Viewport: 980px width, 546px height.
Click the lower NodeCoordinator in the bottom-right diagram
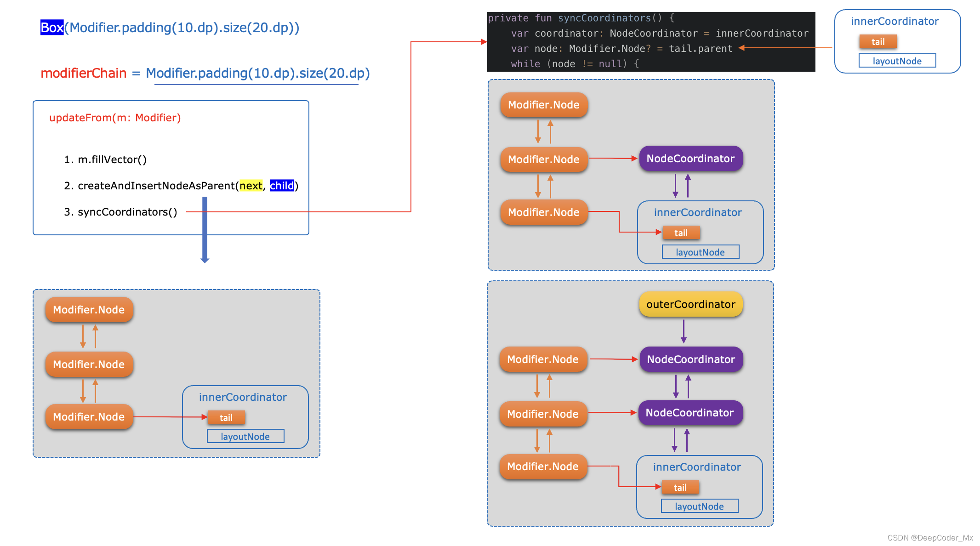[x=690, y=413]
